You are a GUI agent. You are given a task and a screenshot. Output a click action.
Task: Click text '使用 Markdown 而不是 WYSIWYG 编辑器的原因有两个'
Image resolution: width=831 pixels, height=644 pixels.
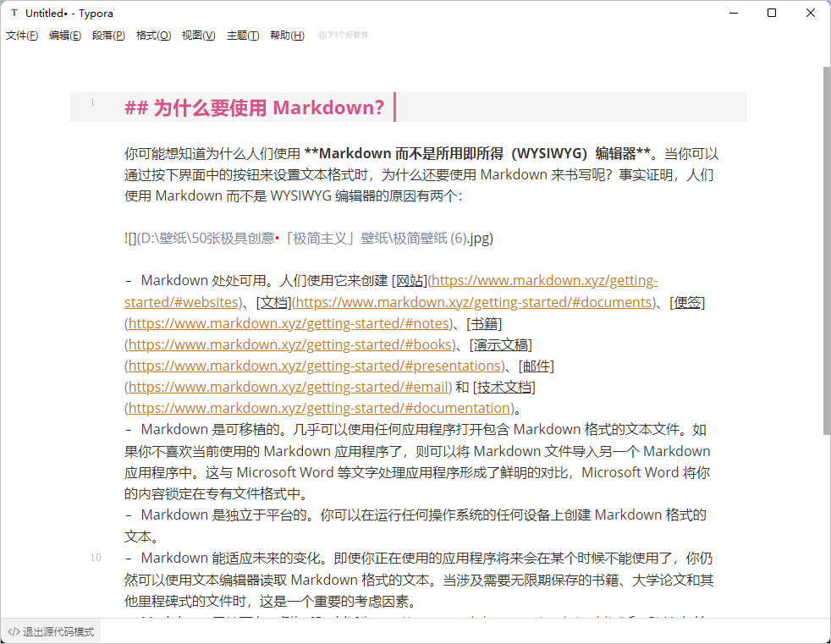point(291,196)
